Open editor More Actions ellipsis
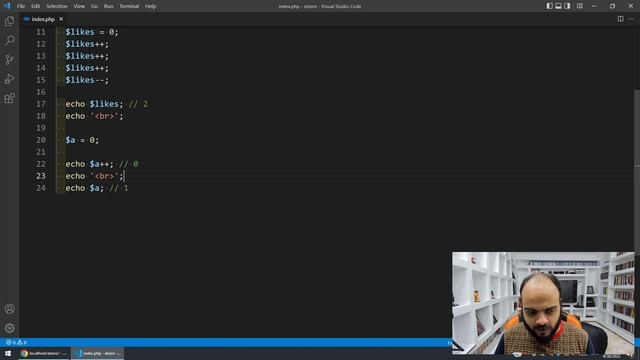The height and width of the screenshot is (360, 640). [x=631, y=19]
